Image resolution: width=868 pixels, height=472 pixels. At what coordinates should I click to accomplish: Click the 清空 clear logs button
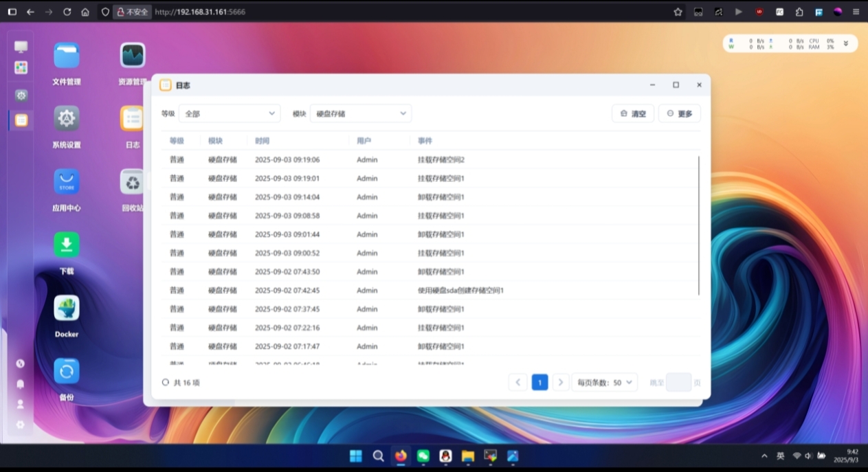click(632, 113)
